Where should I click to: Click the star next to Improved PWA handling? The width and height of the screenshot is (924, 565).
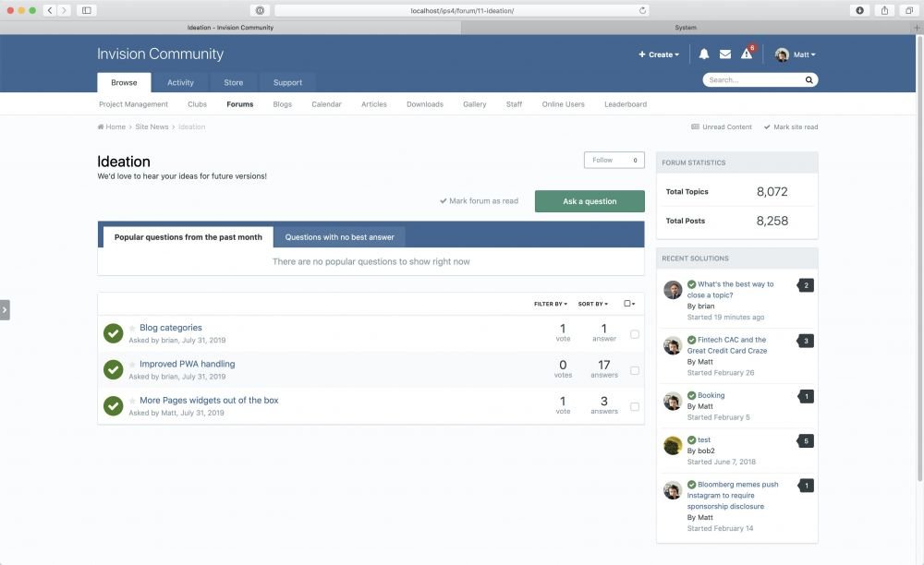pyautogui.click(x=132, y=365)
